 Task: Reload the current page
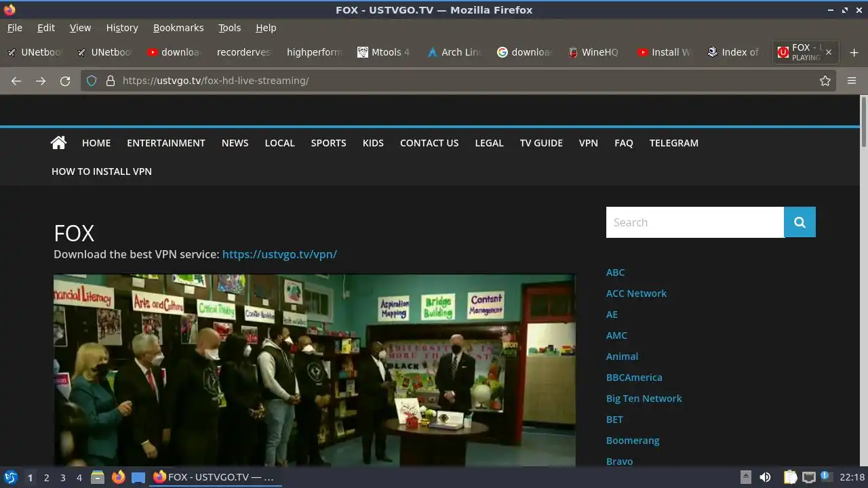click(x=65, y=81)
